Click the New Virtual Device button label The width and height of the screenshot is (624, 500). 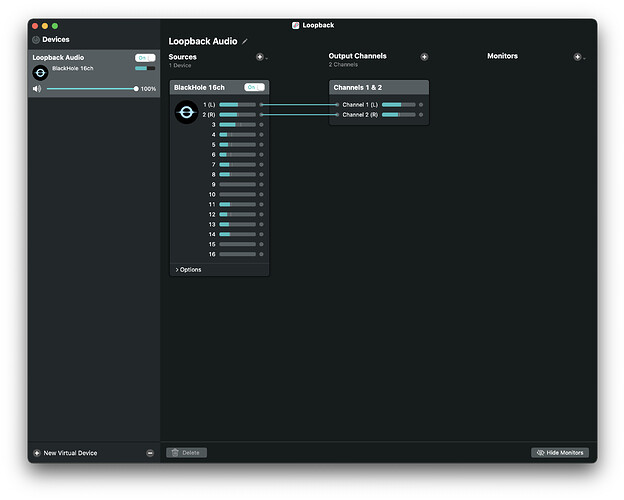click(x=70, y=453)
